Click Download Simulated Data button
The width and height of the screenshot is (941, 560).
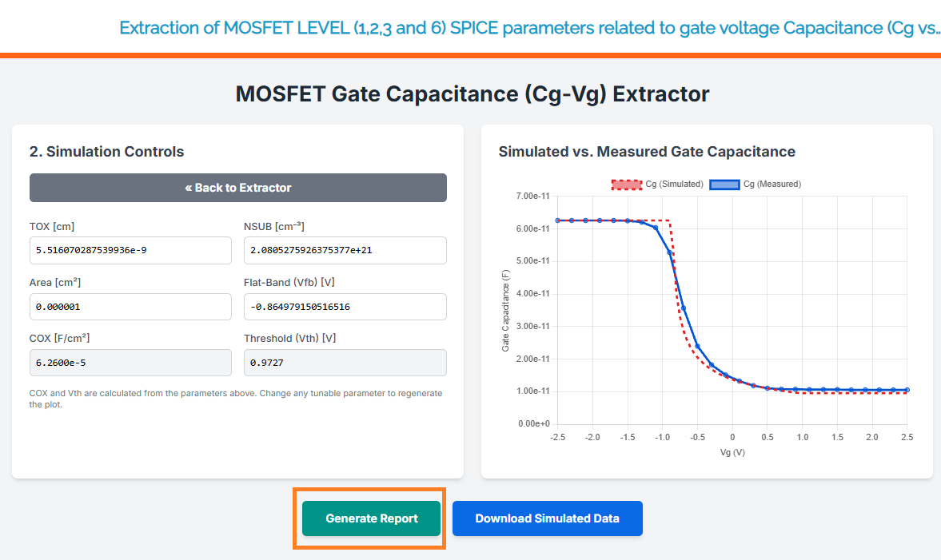[x=547, y=518]
